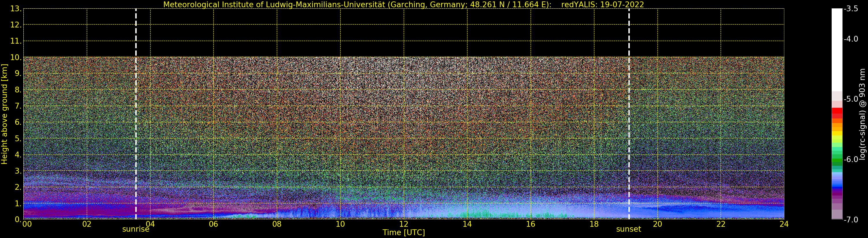This screenshot has height=238, width=868.
Task: Click the height-axis tick label '2.'
Action: point(18,187)
